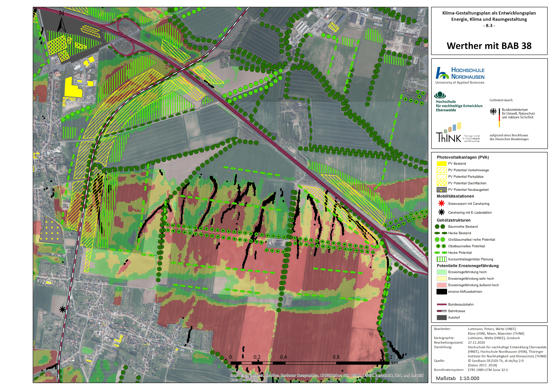Click the black erosive Abflussbahnen legend swatch
This screenshot has width=554, height=392.
click(x=442, y=292)
